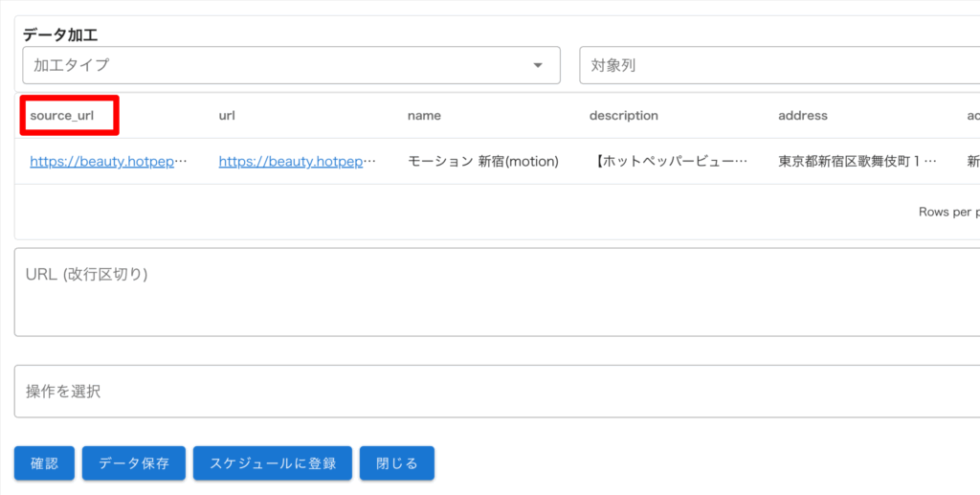Select the name column header

click(x=424, y=116)
